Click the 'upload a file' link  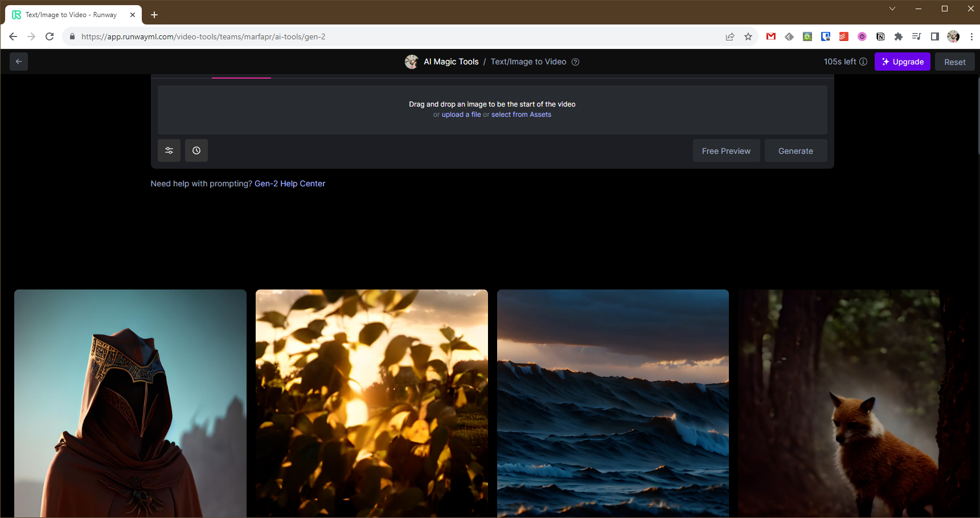pos(461,115)
